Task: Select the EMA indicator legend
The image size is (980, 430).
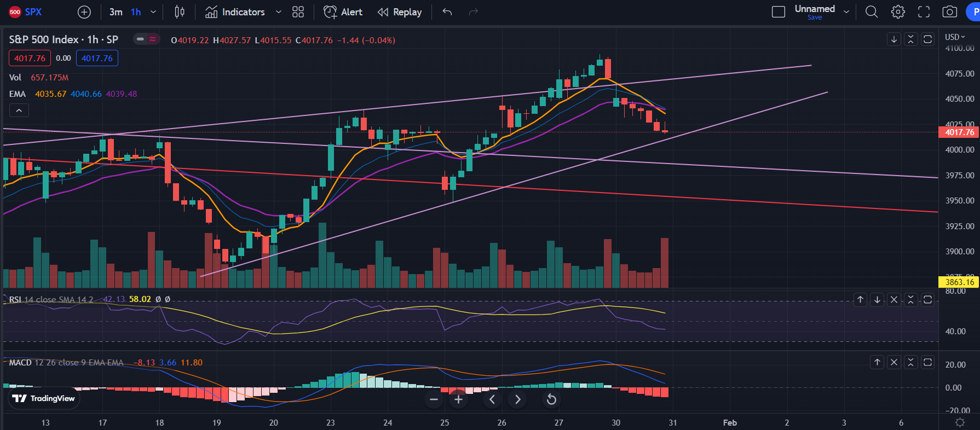Action: [18, 94]
